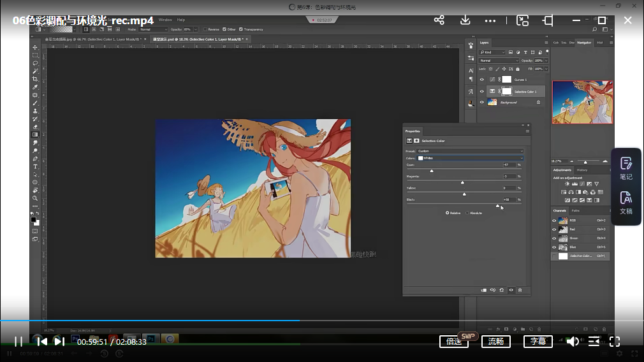Open the layer filter Kind dropdown

pos(492,52)
